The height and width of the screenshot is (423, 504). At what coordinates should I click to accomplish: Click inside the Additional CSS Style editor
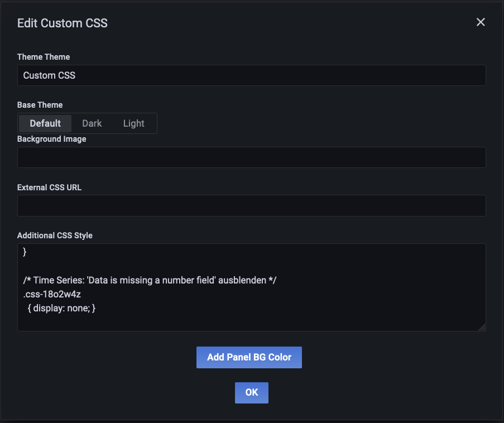(x=251, y=287)
